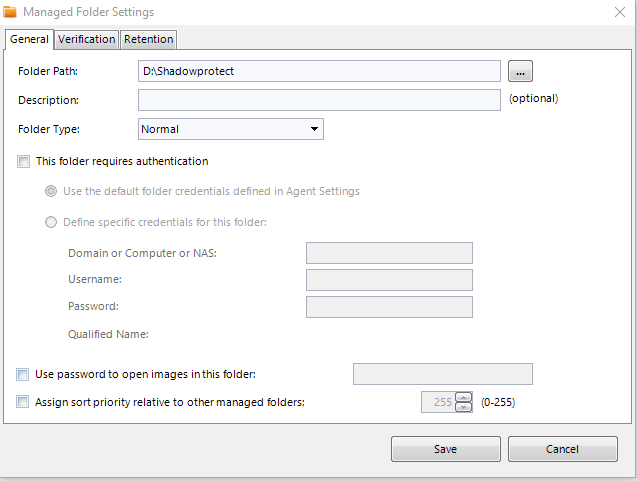Enable 'This folder requires authentication' checkbox
This screenshot has height=481, width=637.
point(24,162)
